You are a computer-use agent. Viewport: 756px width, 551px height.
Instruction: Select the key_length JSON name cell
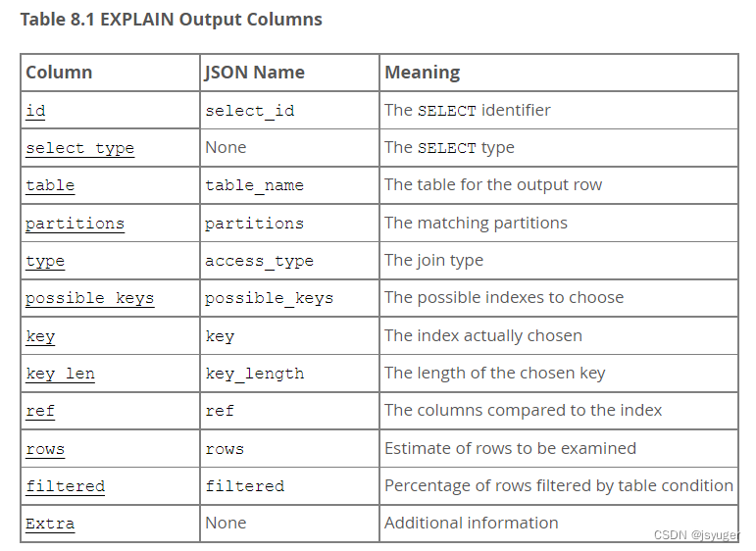290,374
